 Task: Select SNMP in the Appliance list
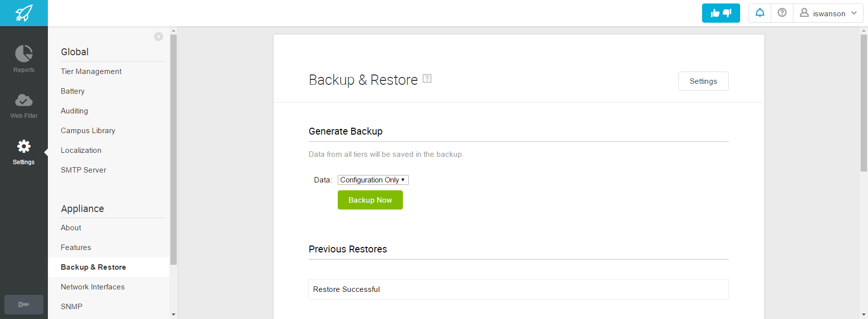pyautogui.click(x=71, y=306)
